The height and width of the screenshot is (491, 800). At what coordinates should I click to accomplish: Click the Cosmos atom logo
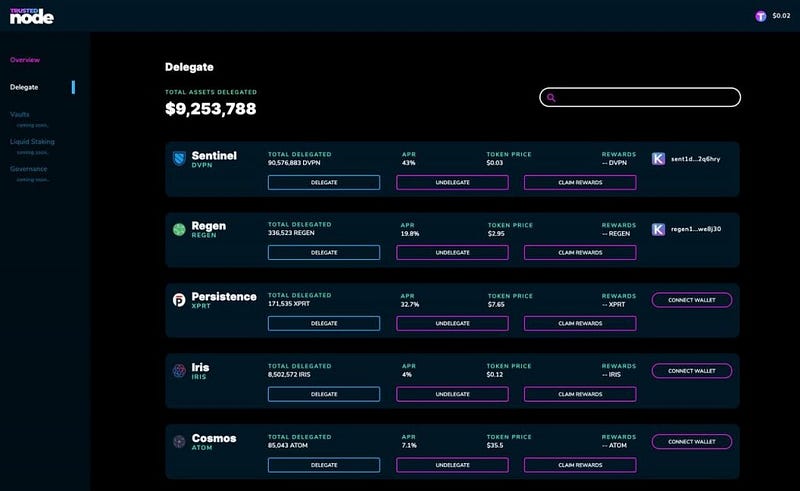tap(179, 441)
